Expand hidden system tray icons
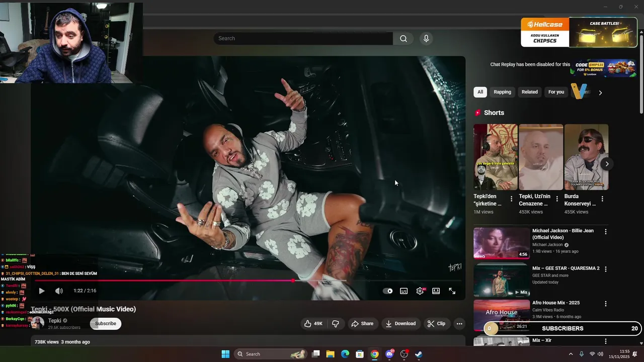This screenshot has height=362, width=644. click(x=571, y=354)
